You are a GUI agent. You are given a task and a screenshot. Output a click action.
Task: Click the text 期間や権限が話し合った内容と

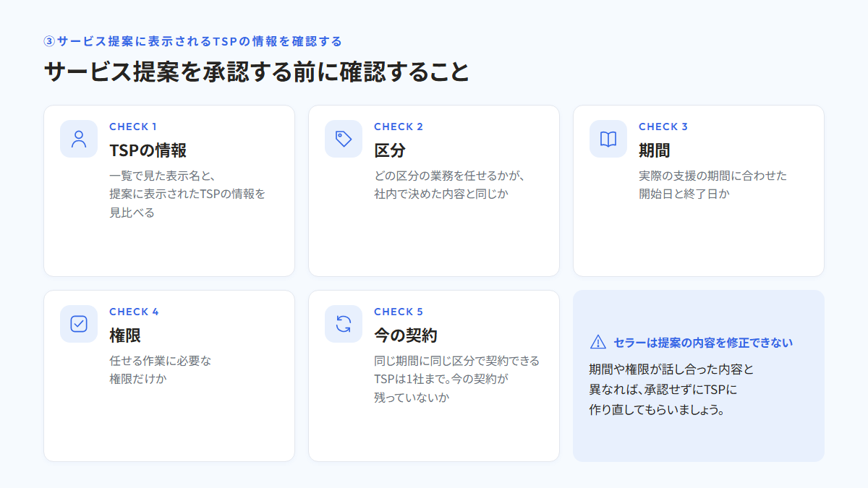coord(672,369)
